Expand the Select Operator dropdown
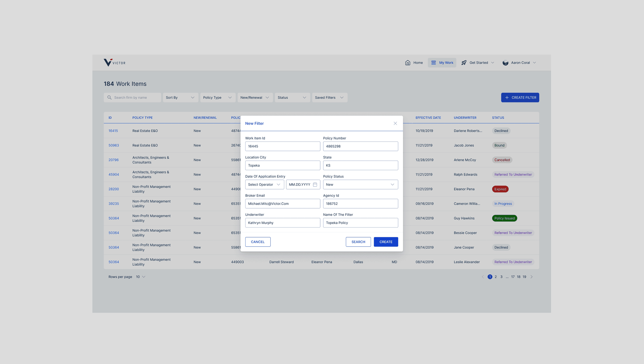Image resolution: width=644 pixels, height=364 pixels. tap(264, 185)
